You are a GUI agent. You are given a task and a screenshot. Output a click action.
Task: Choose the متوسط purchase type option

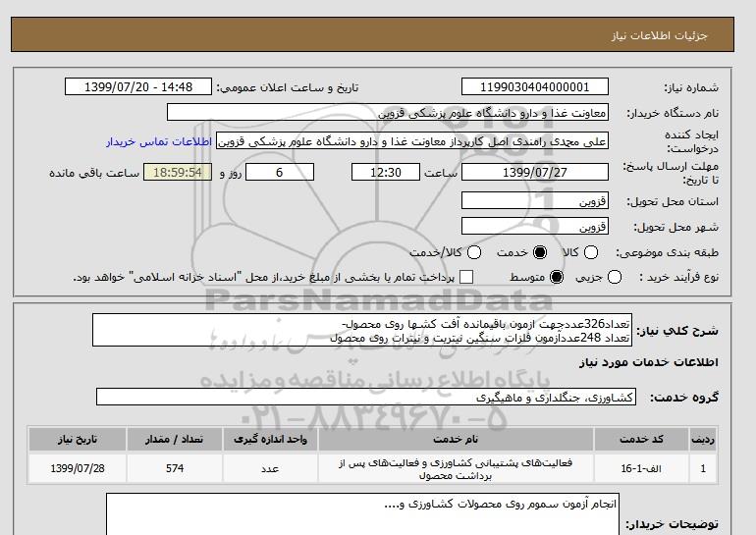point(557,277)
